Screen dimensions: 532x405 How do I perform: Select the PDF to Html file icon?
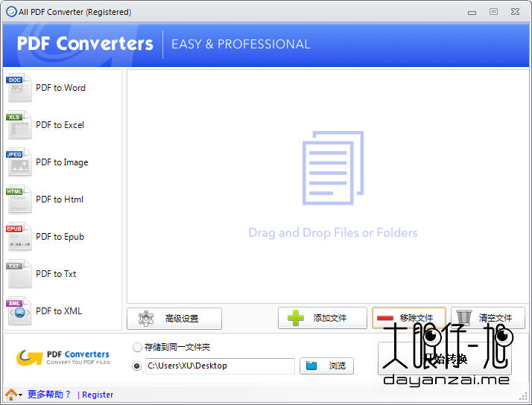click(x=19, y=200)
